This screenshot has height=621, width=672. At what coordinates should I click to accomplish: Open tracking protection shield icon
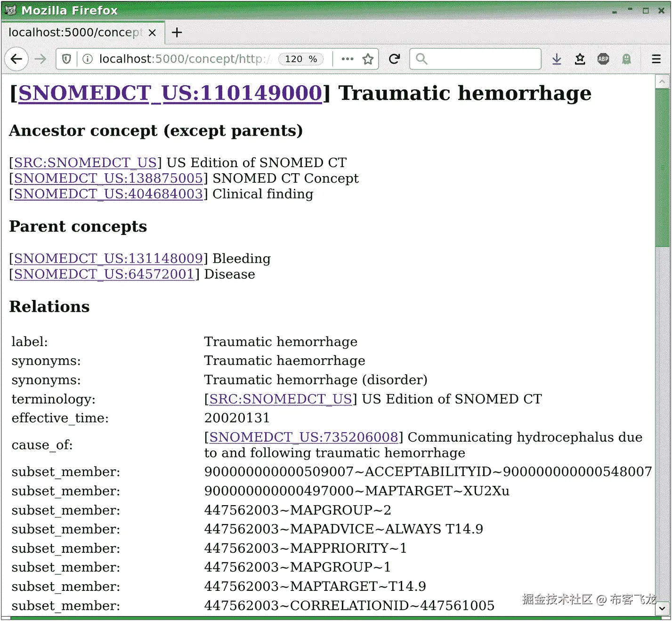67,59
